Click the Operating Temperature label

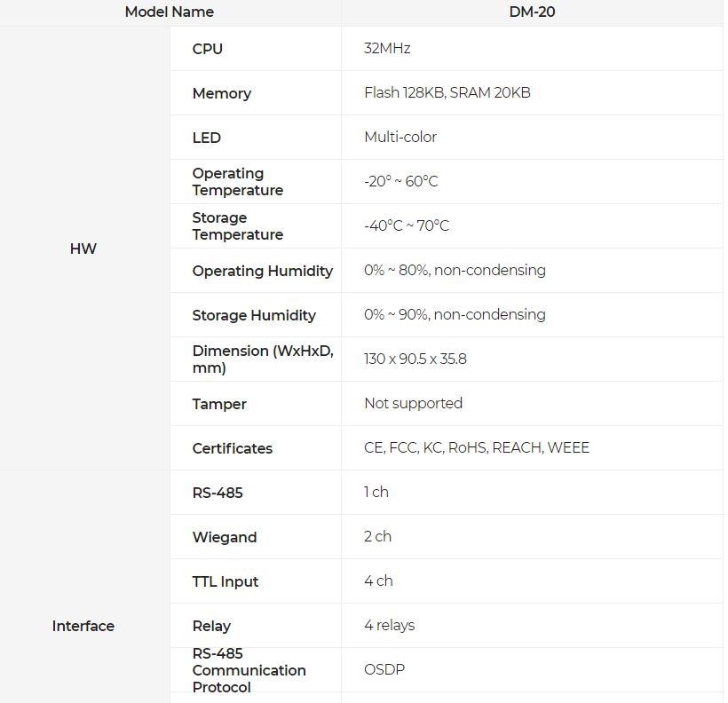click(x=237, y=182)
